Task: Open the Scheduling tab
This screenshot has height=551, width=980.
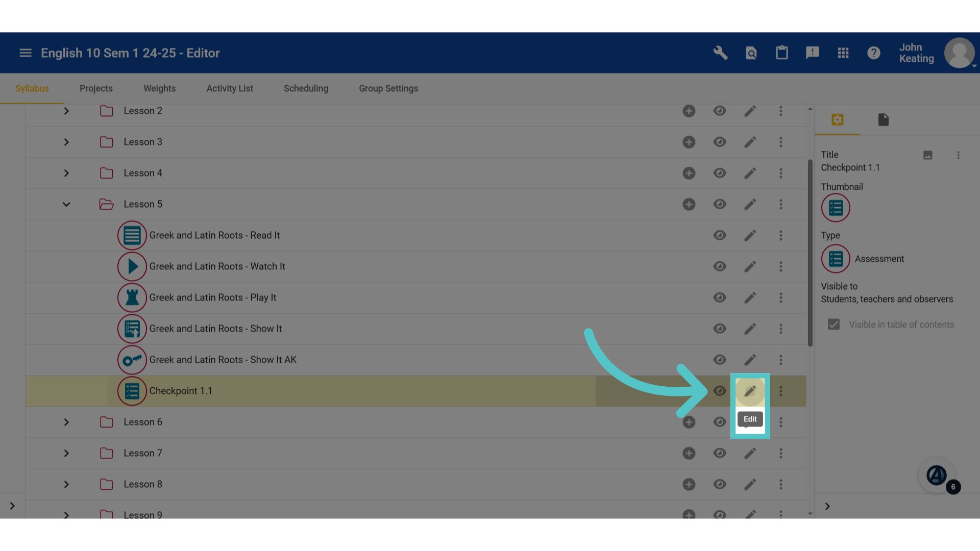Action: pos(306,89)
